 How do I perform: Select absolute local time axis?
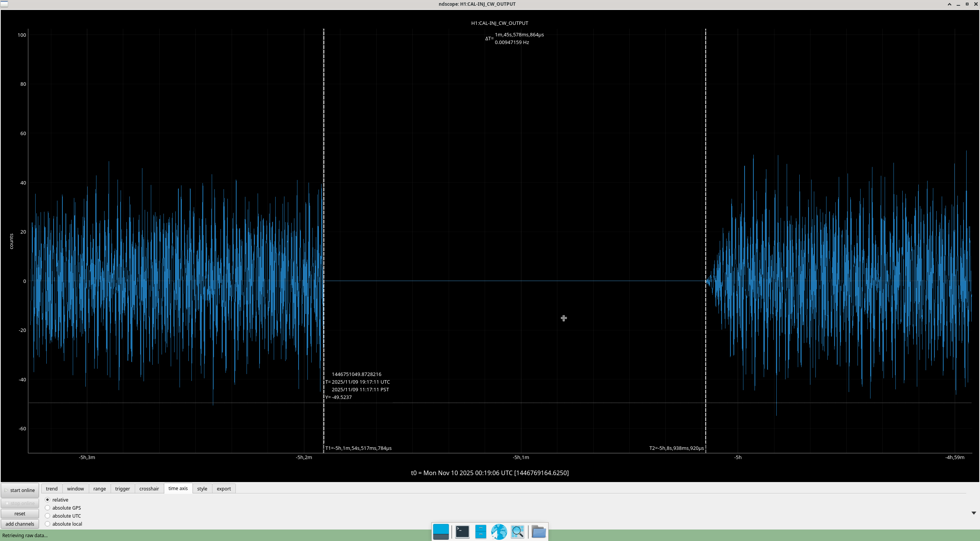[x=47, y=524]
